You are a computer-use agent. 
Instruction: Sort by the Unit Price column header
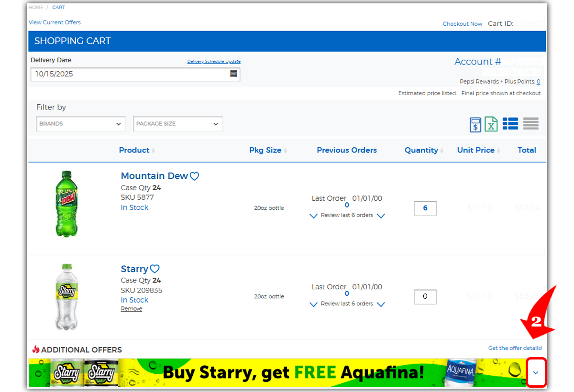(476, 150)
